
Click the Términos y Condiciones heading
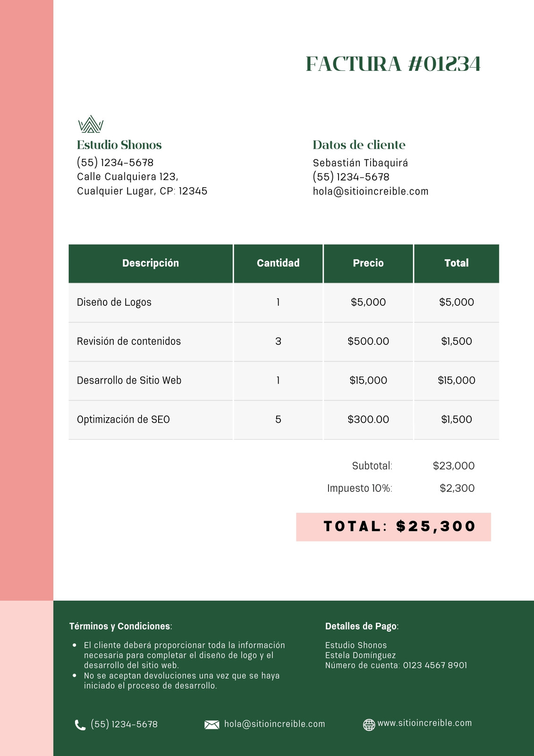[x=120, y=626]
